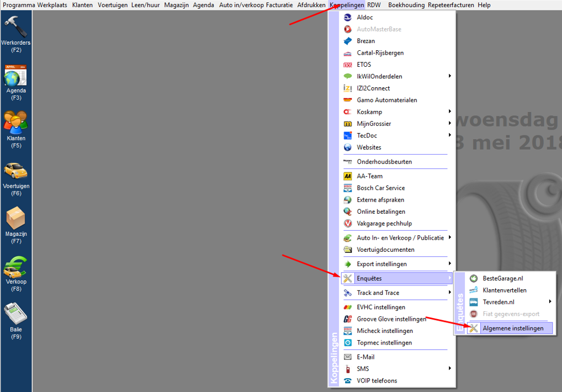Open Magazijn (F7) box icon
This screenshot has height=392, width=562.
pyautogui.click(x=16, y=218)
